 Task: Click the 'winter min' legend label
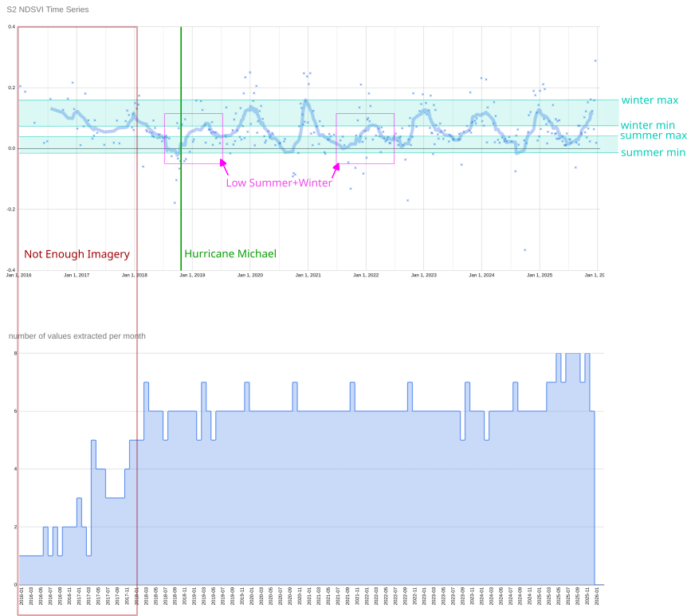[647, 125]
